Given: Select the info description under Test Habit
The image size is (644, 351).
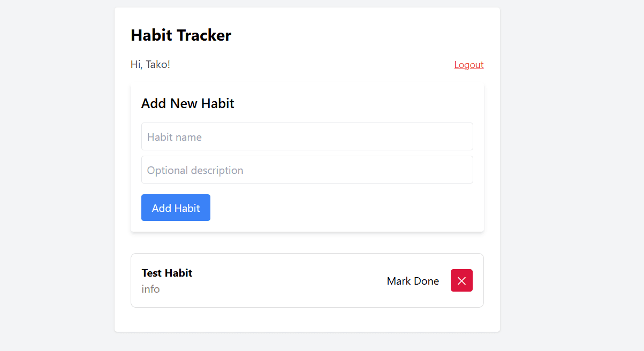Looking at the screenshot, I should click(x=150, y=289).
